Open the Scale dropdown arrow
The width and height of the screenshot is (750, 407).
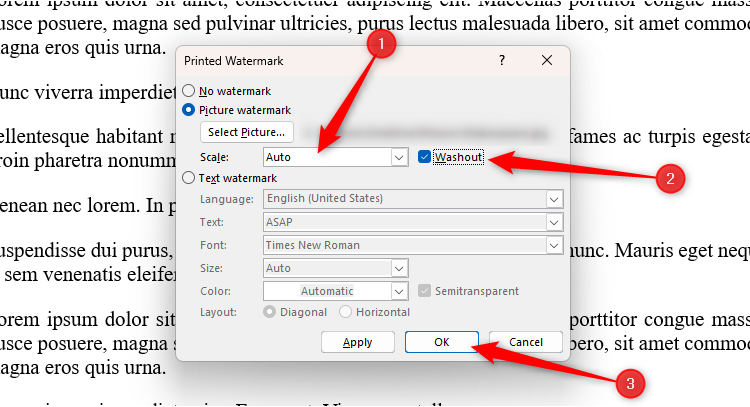pyautogui.click(x=399, y=157)
